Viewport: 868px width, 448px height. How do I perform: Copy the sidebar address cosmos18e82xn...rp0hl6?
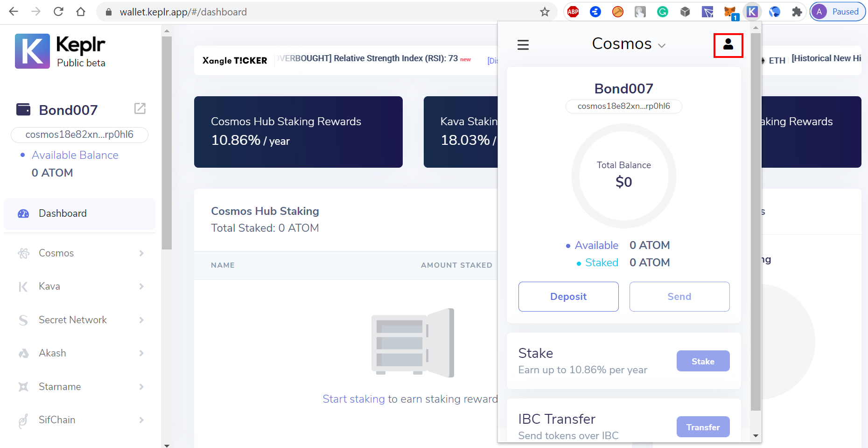point(79,135)
